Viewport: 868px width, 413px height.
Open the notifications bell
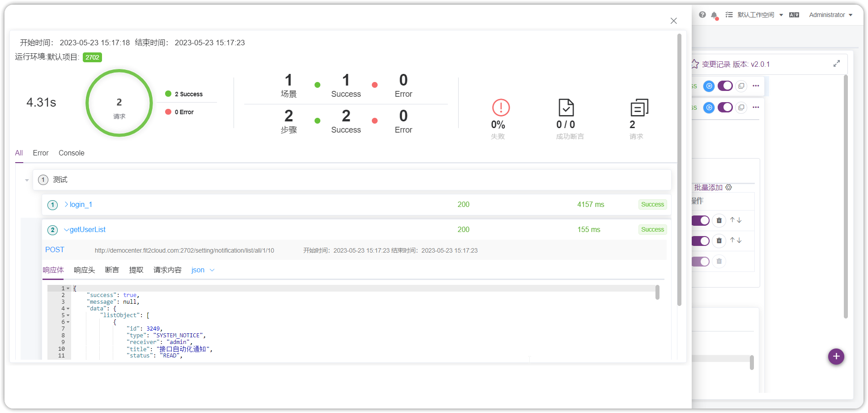point(714,15)
